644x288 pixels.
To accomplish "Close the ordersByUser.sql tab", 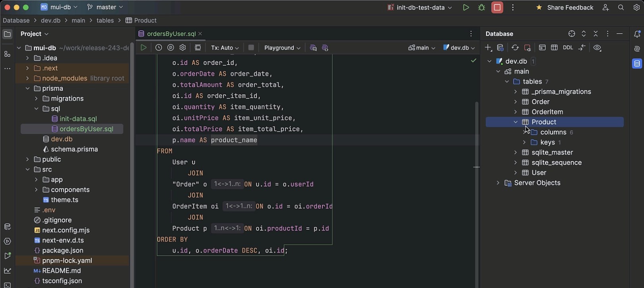I will coord(200,34).
